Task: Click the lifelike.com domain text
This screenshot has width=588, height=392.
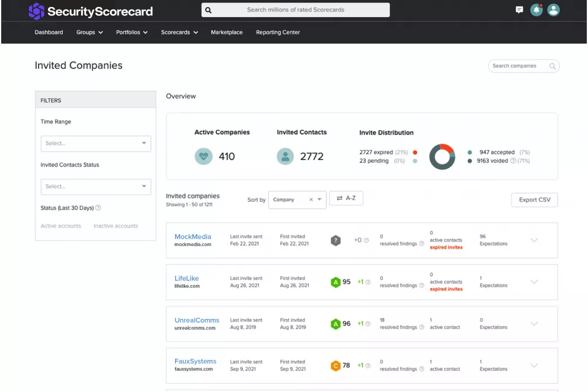Action: point(187,286)
